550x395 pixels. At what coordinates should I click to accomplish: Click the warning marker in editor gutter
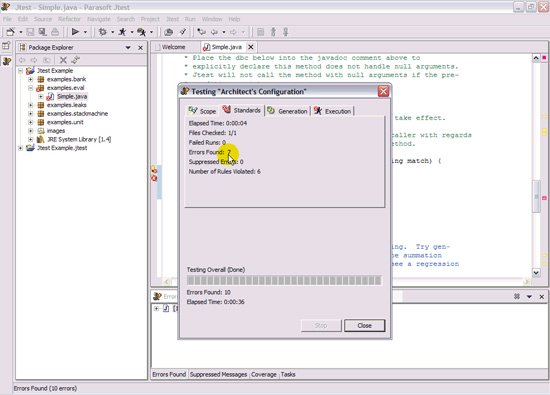[154, 169]
